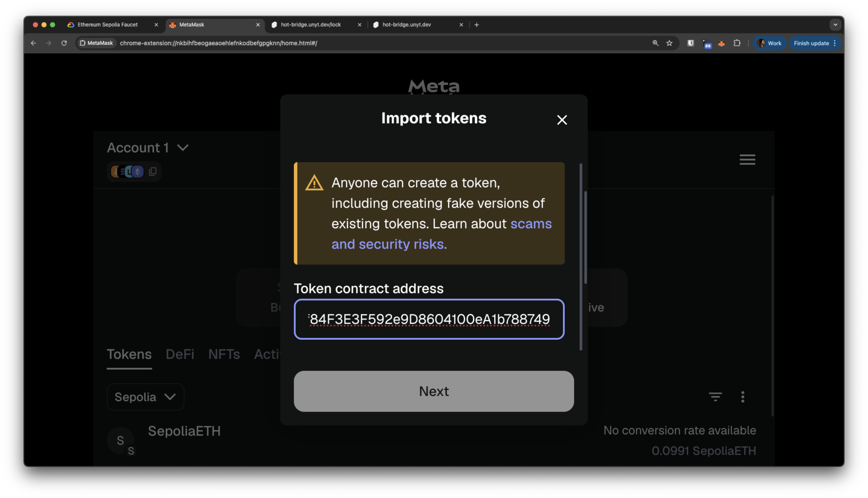Click the shield extension icon in the toolbar
This screenshot has width=868, height=498.
[x=690, y=43]
